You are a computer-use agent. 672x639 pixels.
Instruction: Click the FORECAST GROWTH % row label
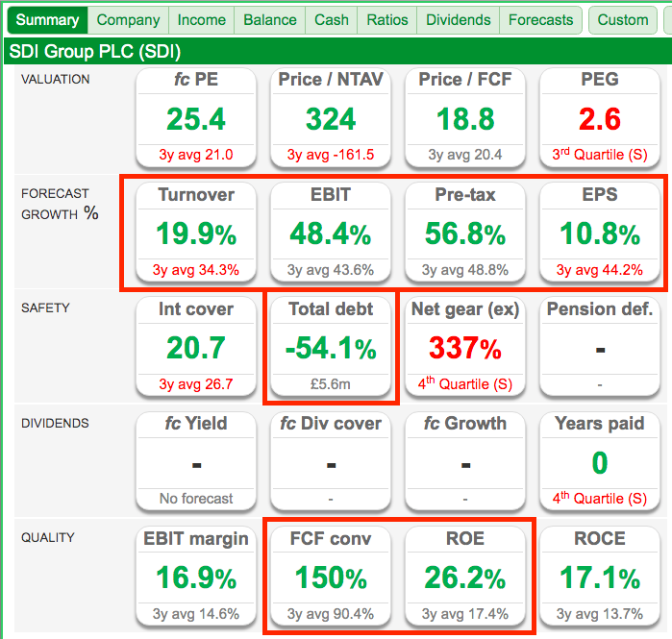(x=60, y=204)
